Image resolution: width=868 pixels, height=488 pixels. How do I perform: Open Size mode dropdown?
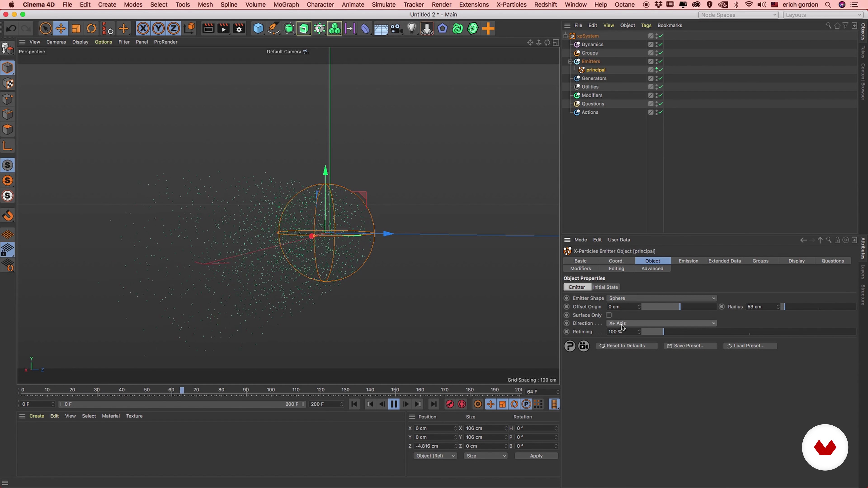[486, 456]
